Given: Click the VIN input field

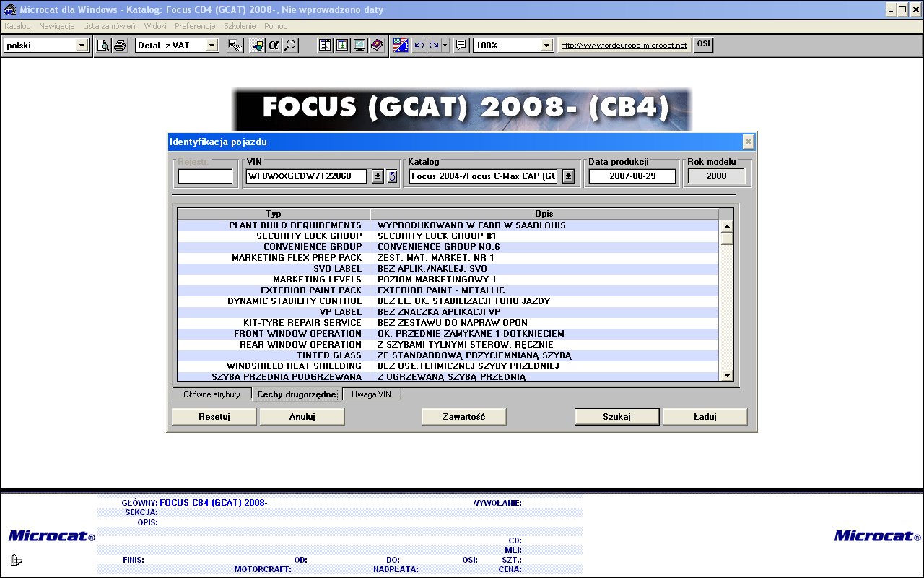Looking at the screenshot, I should tap(306, 176).
